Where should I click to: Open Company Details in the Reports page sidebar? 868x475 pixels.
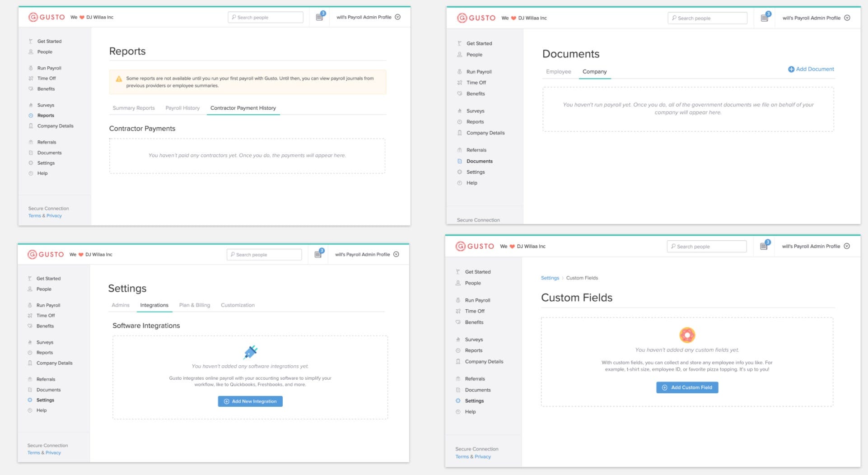coord(55,126)
